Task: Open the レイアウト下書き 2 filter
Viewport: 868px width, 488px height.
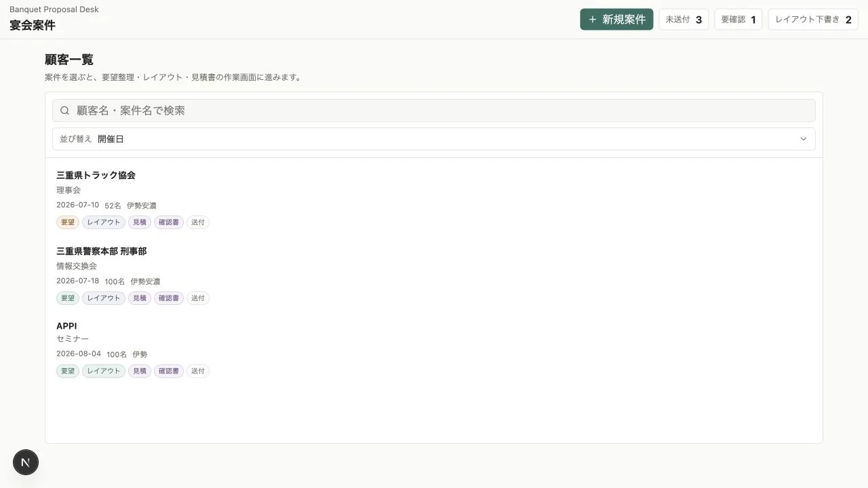Action: 813,20
